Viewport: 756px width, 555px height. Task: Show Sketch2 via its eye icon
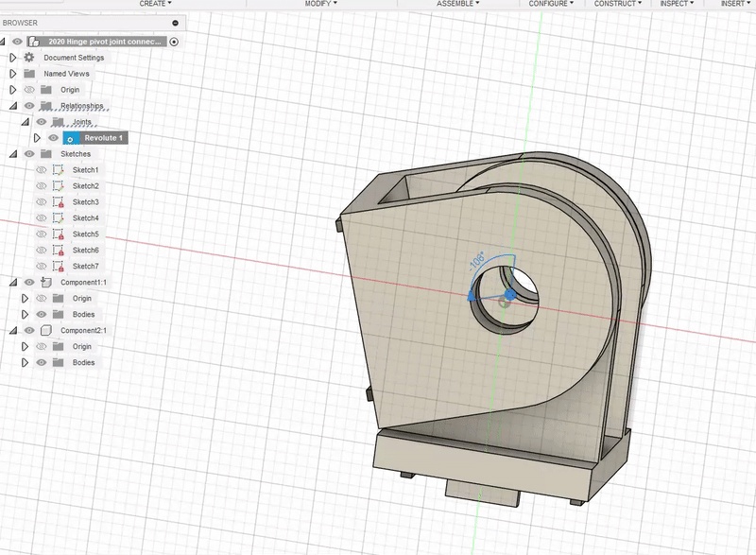(x=42, y=185)
